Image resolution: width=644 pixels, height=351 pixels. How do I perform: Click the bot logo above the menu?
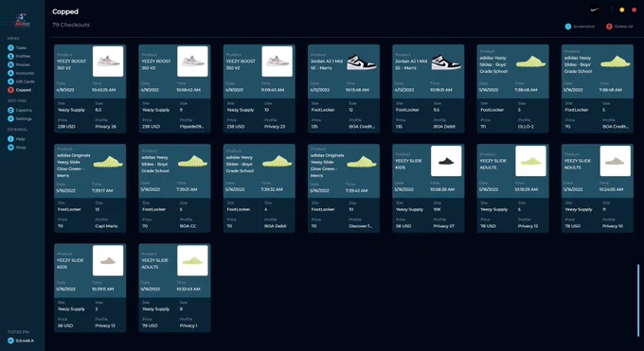tap(22, 20)
